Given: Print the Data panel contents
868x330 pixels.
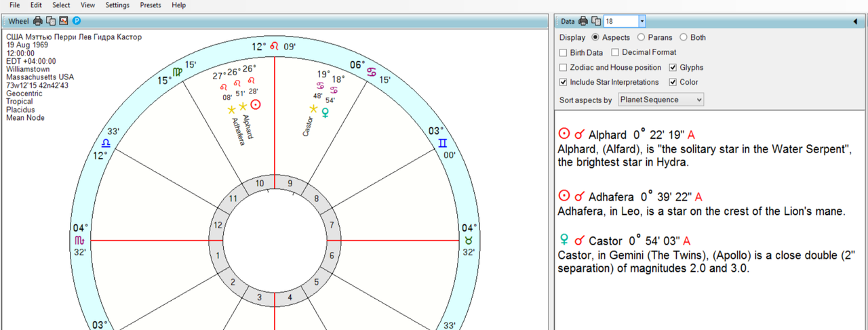Looking at the screenshot, I should click(x=583, y=21).
